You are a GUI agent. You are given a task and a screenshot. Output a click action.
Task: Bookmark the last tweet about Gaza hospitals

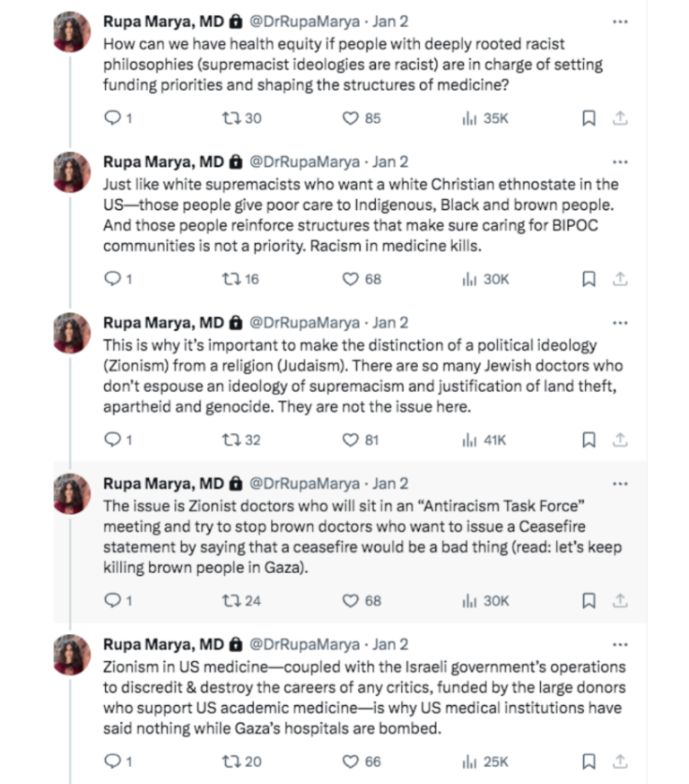589,762
